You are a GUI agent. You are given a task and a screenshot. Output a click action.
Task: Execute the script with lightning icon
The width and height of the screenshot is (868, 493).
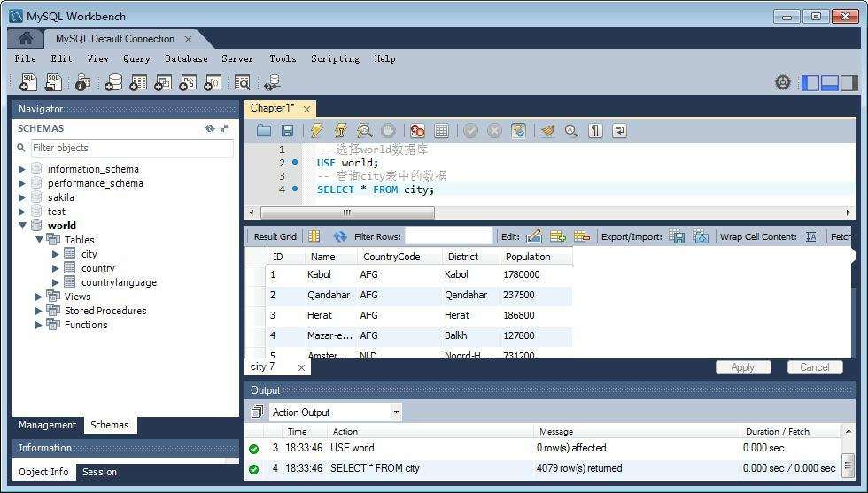[316, 131]
